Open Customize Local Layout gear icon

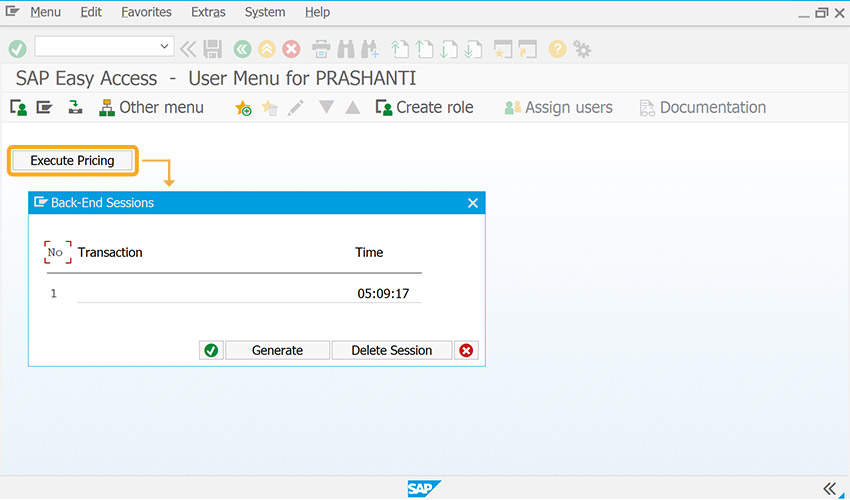point(582,49)
